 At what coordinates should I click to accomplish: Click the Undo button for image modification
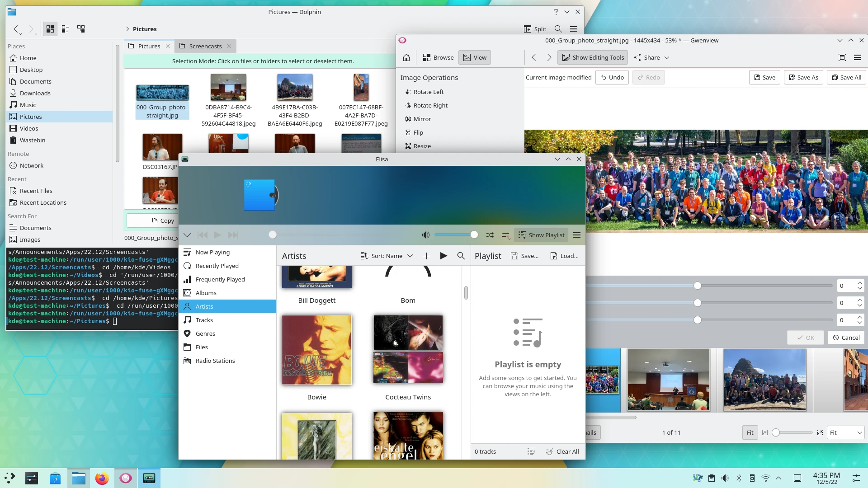pyautogui.click(x=612, y=77)
